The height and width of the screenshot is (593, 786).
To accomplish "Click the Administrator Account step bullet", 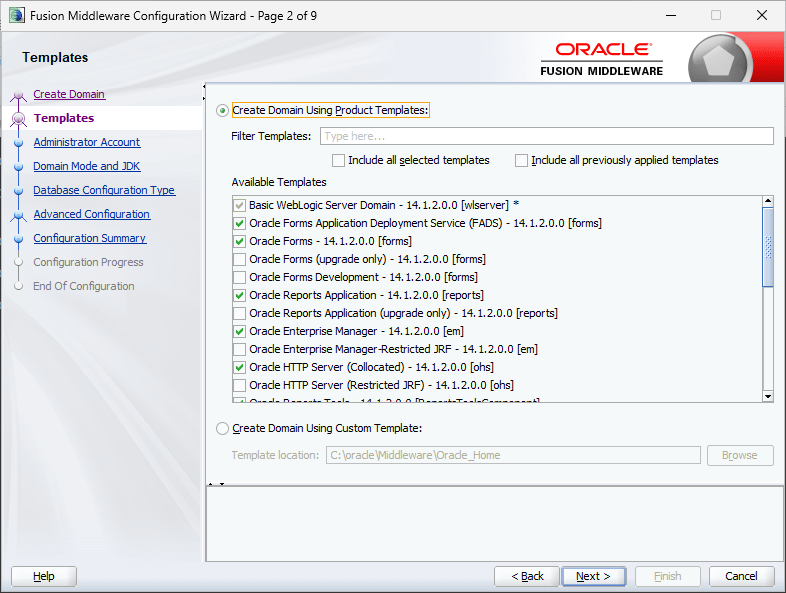I will coord(19,143).
